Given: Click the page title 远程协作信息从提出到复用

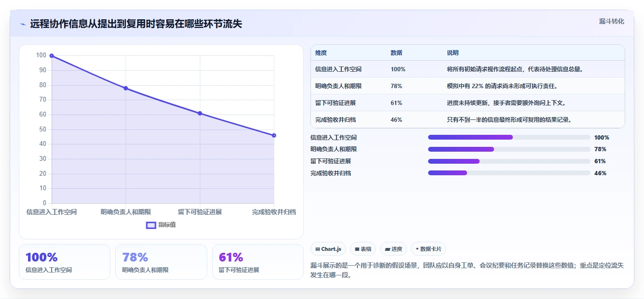Looking at the screenshot, I should pyautogui.click(x=136, y=24).
